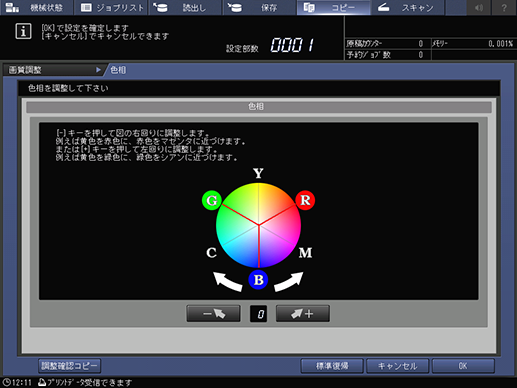Screen dimensions: 517x388
Task: Click the キャンセル cancel button
Action: click(397, 366)
